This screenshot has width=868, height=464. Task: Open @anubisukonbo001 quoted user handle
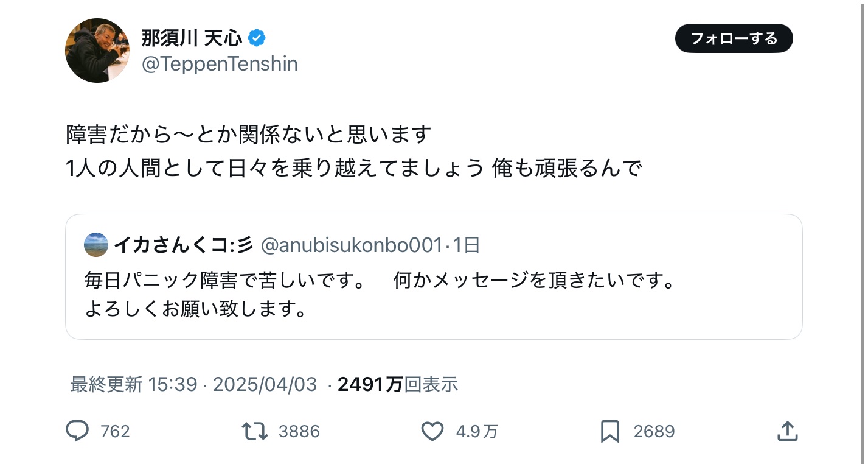click(352, 245)
